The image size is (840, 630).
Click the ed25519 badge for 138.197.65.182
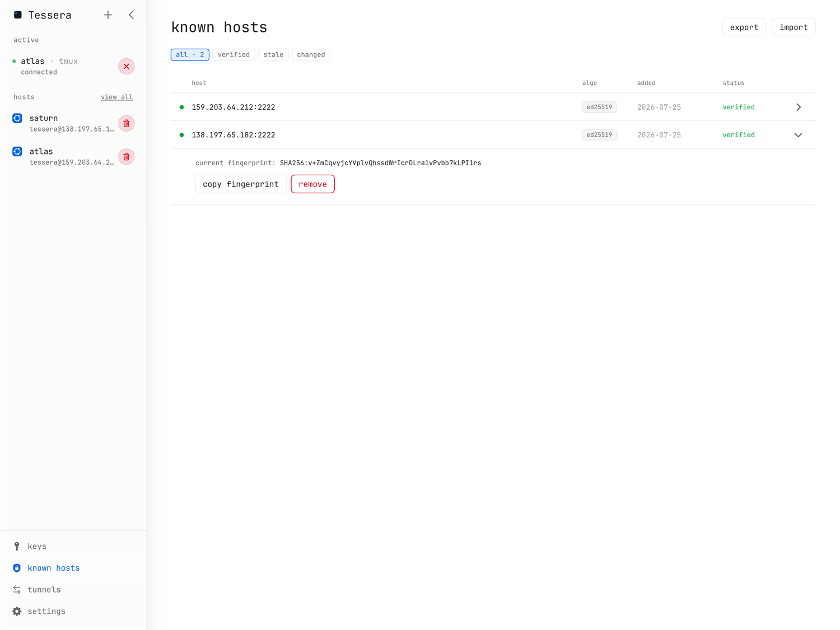tap(599, 135)
